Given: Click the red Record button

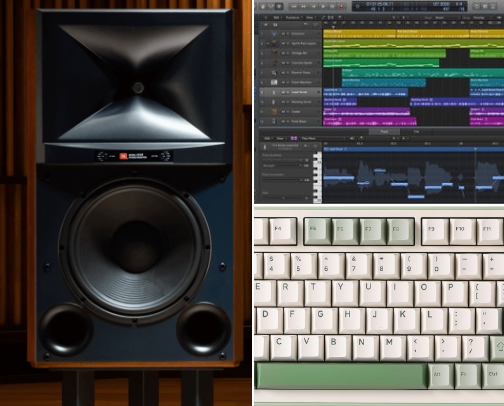Looking at the screenshot, I should point(342,6).
